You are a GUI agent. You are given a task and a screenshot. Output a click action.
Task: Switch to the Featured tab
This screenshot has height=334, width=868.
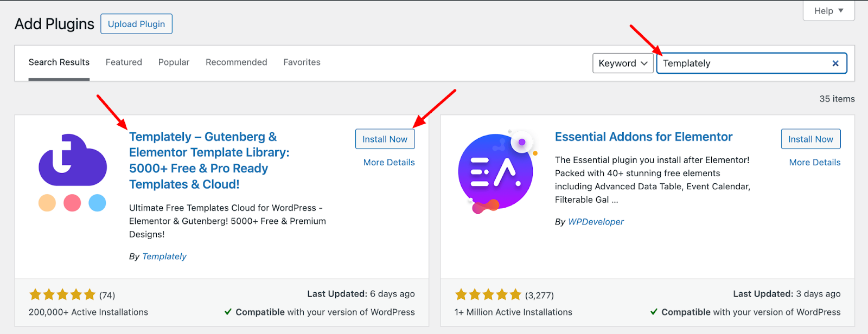pos(124,62)
